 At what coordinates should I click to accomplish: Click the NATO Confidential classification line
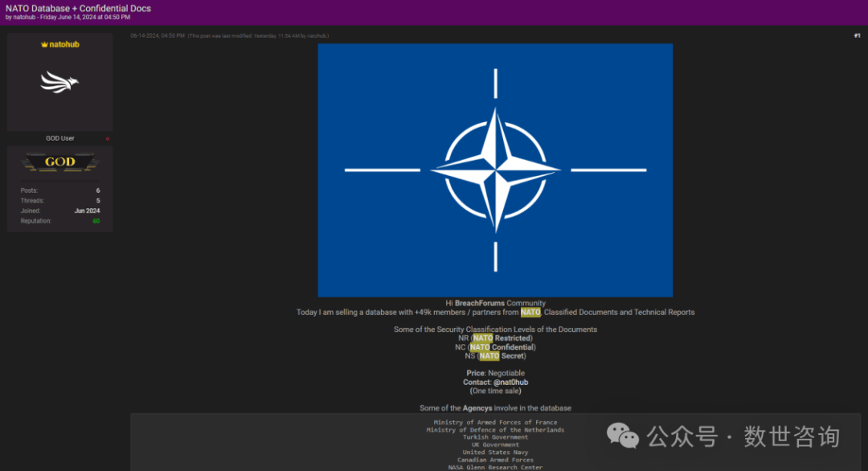point(495,347)
